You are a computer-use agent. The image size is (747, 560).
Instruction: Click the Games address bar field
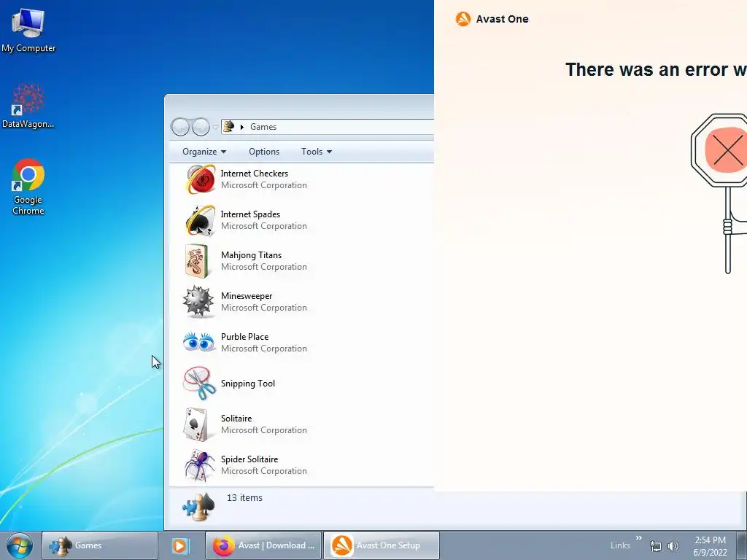(328, 127)
